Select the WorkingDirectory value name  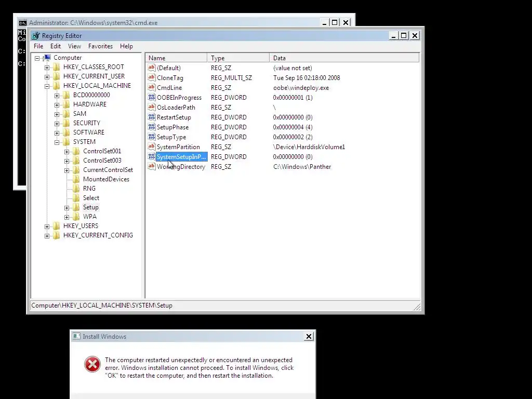point(181,167)
